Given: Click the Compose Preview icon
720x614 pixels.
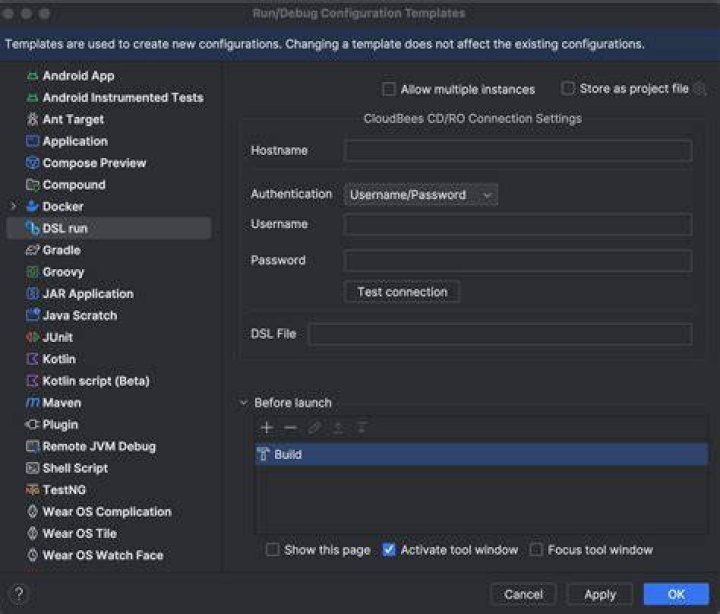Looking at the screenshot, I should click(x=32, y=163).
